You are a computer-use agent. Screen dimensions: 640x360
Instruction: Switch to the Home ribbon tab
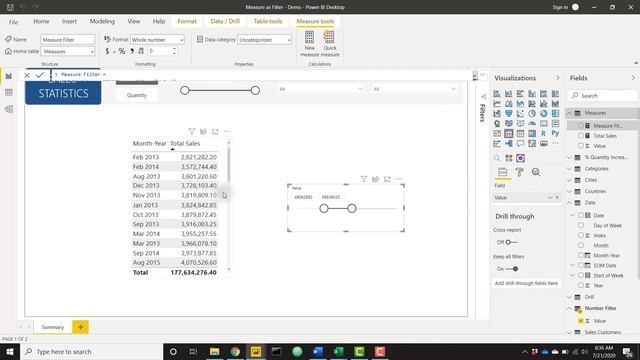[x=41, y=21]
